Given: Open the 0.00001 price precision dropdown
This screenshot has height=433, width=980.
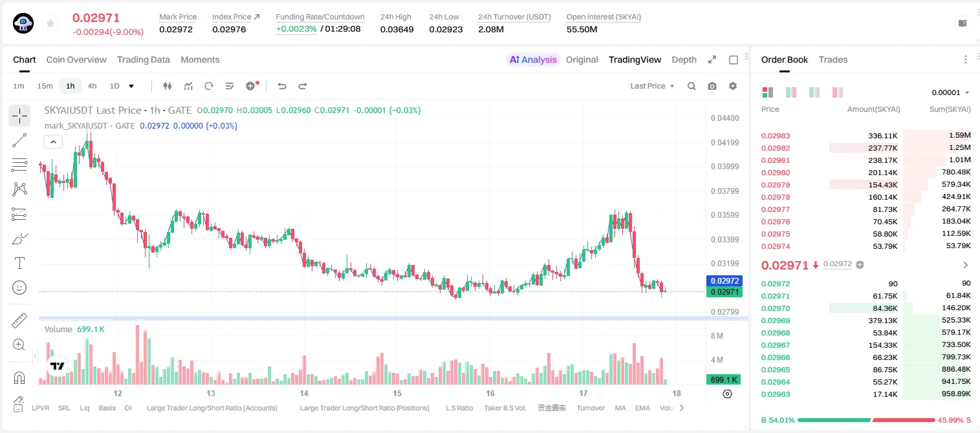Looking at the screenshot, I should [950, 92].
